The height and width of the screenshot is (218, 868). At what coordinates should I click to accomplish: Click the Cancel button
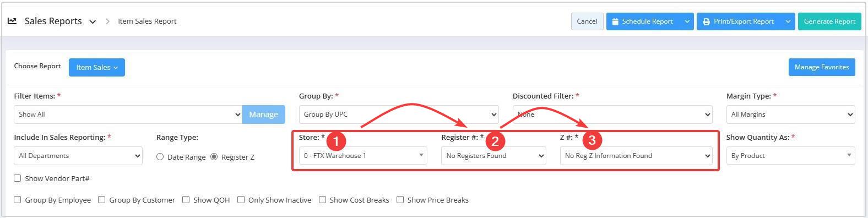587,21
